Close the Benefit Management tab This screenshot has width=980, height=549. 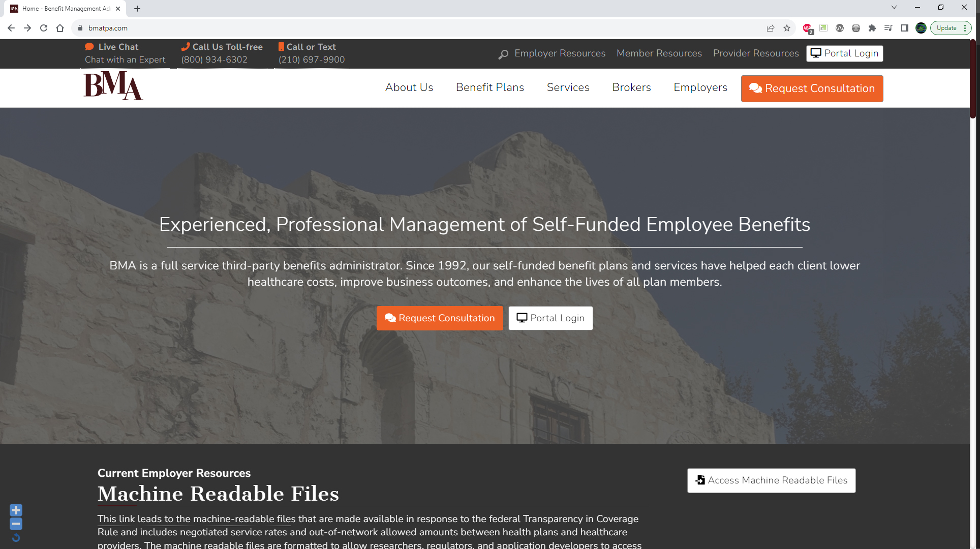pyautogui.click(x=118, y=9)
